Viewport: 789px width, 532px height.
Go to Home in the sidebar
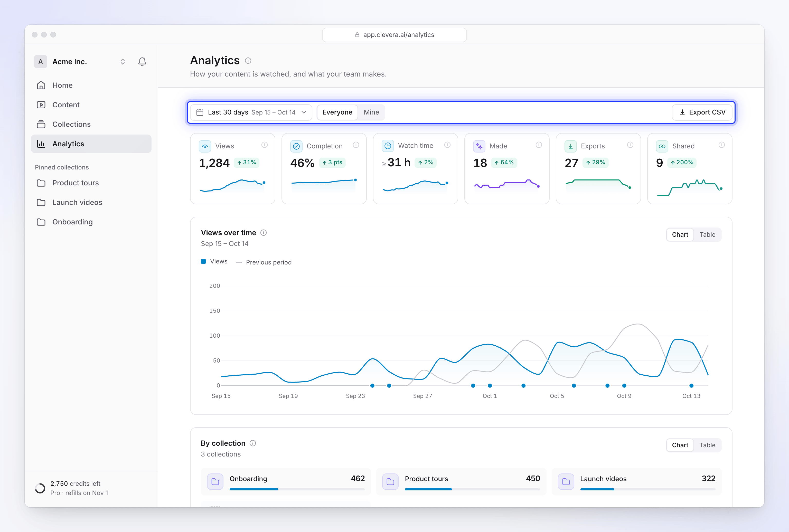coord(91,85)
